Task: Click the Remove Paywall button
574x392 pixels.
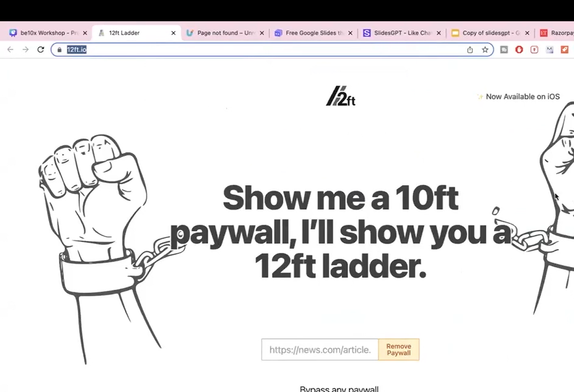Action: coord(399,350)
